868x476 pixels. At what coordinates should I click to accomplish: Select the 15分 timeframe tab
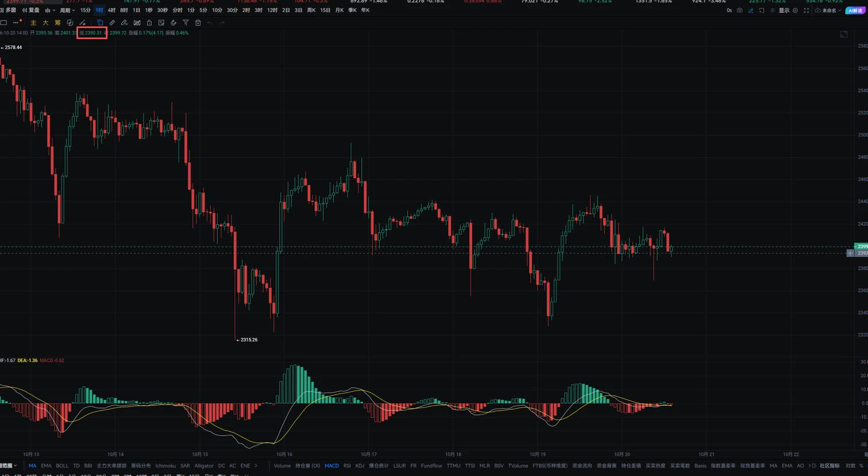(x=86, y=10)
